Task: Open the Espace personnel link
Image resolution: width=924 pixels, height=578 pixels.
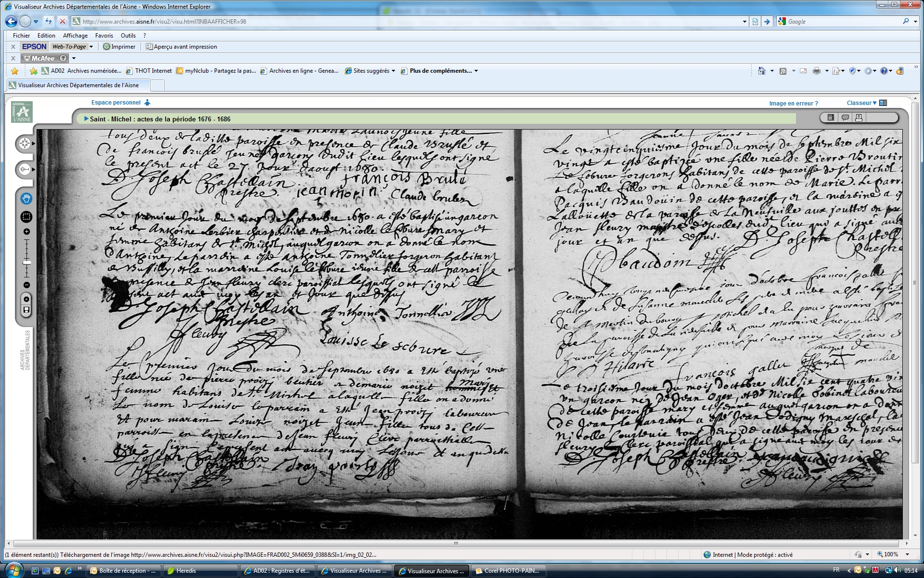Action: 116,103
